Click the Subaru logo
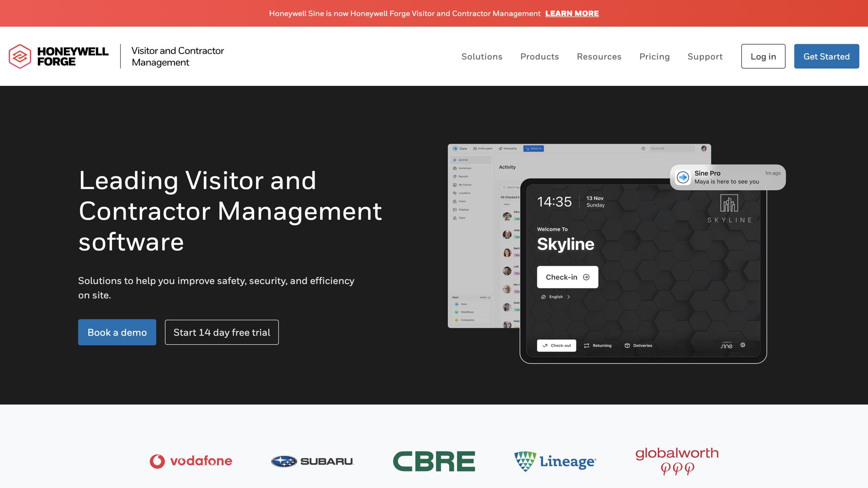Screen dimensions: 868x488 pyautogui.click(x=312, y=461)
